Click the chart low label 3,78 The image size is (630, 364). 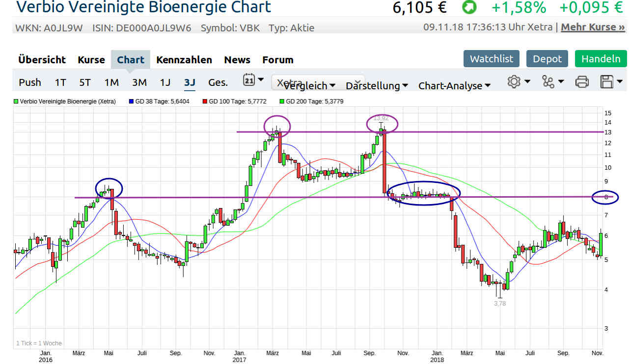coord(500,304)
